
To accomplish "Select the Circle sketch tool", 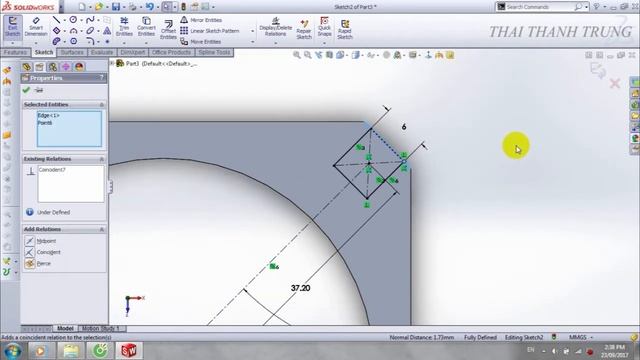I will (x=73, y=20).
